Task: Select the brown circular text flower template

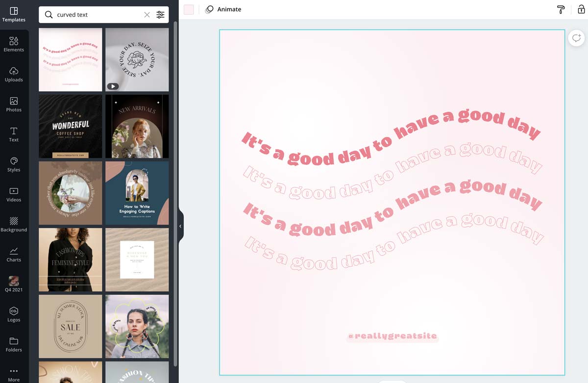Action: pyautogui.click(x=71, y=193)
